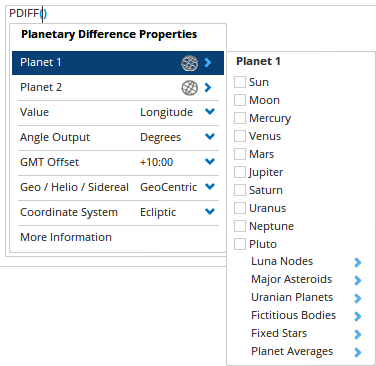
Task: Enable the Pluto checkbox
Action: (x=240, y=244)
